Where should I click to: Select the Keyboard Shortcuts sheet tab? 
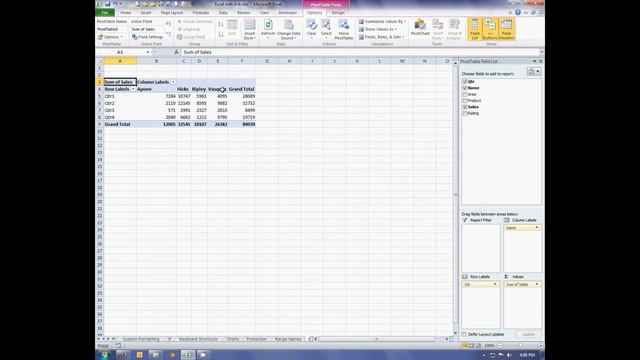[x=198, y=339]
